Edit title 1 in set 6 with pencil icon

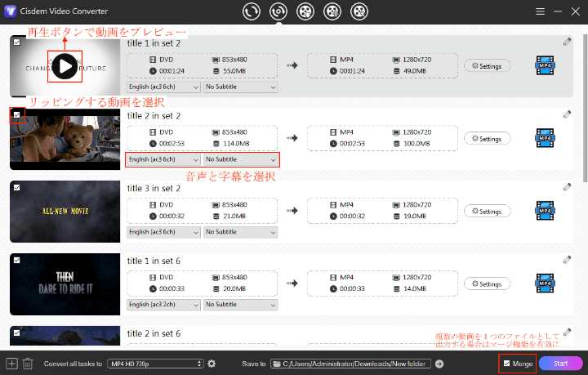pyautogui.click(x=567, y=260)
